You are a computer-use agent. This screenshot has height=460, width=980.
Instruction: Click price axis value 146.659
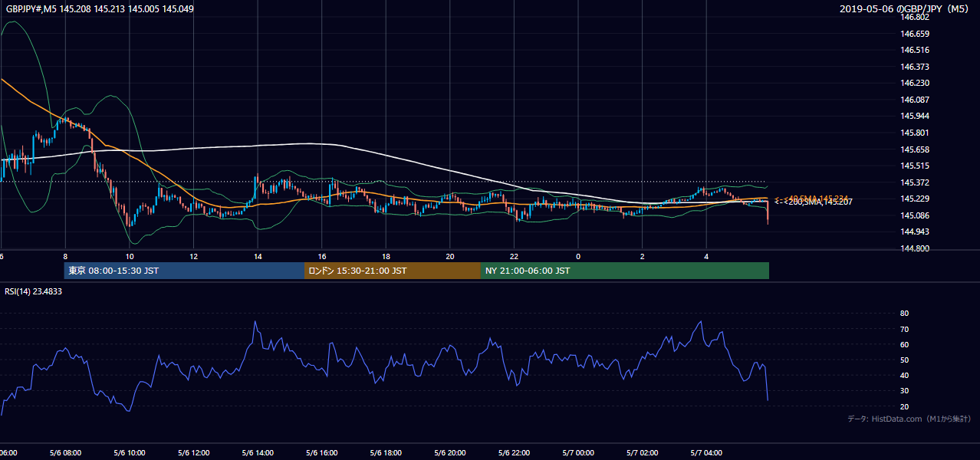(915, 34)
